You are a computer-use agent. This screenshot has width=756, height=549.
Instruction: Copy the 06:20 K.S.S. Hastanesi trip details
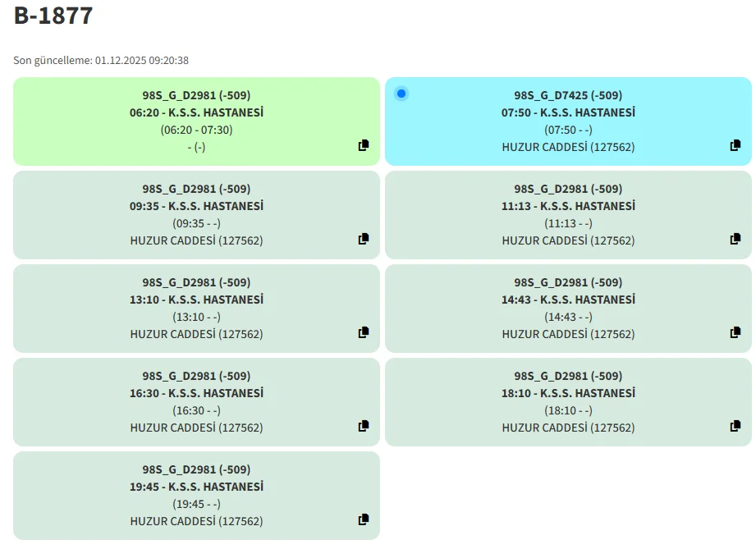tap(364, 146)
